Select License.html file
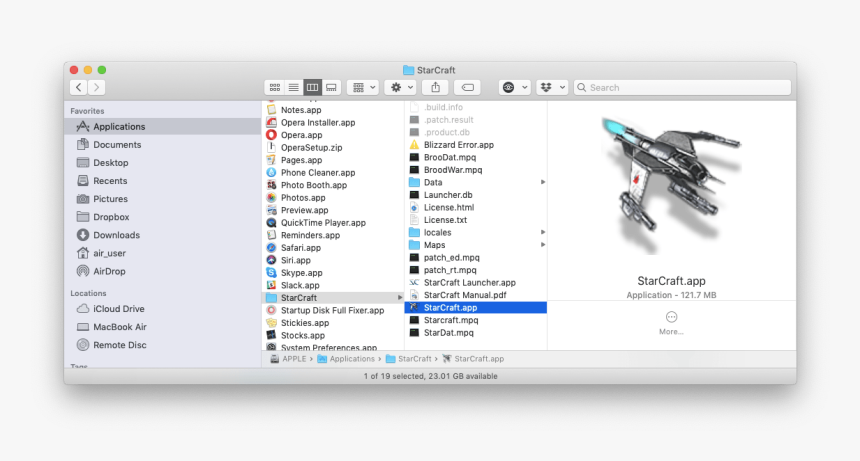This screenshot has height=461, width=860. tap(476, 208)
